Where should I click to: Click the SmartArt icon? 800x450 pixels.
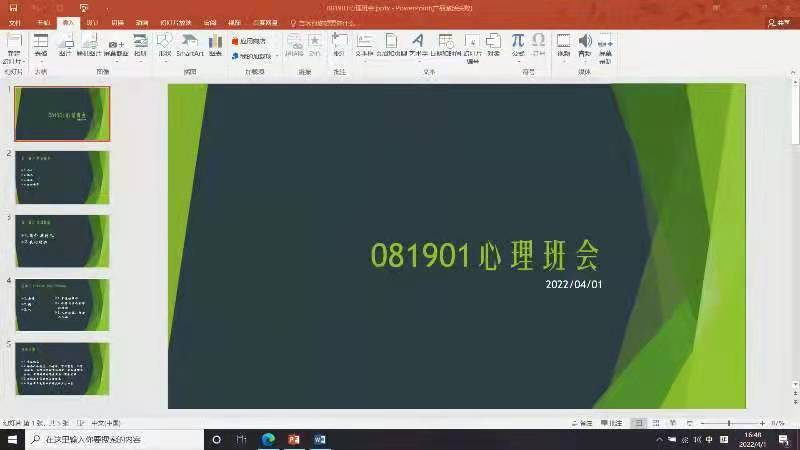tap(190, 46)
